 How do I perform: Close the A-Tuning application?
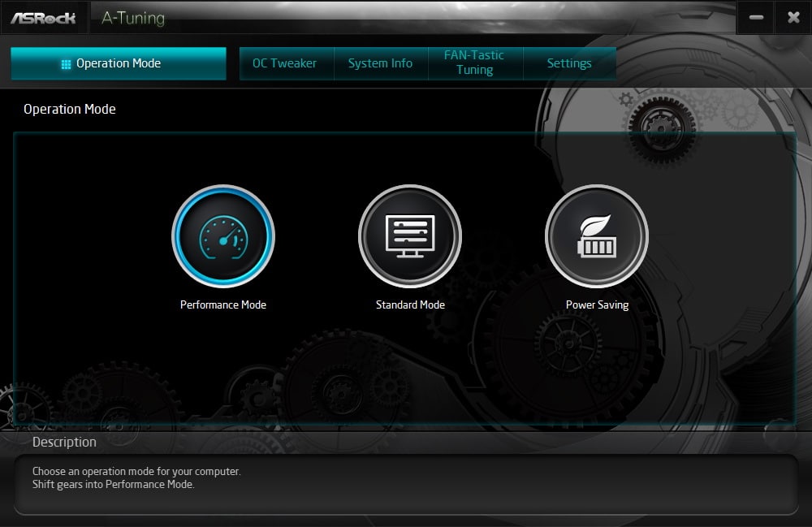[793, 18]
